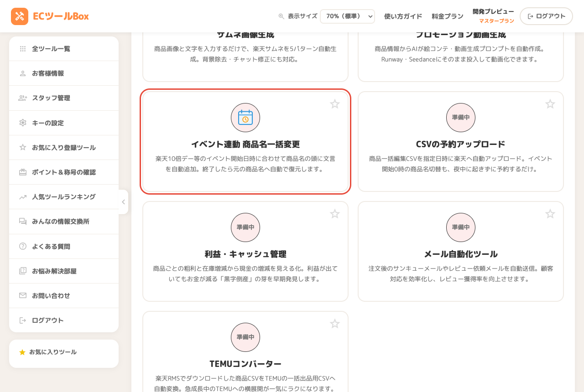Toggle favorite star on TEMUコンバーター
The width and height of the screenshot is (584, 392).
335,324
